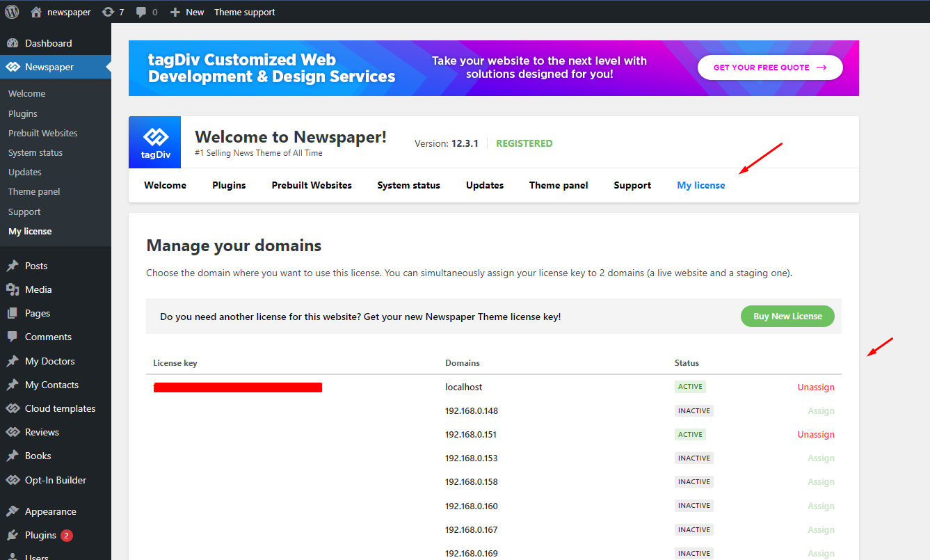Open Theme panel in sidebar submenu

tap(34, 191)
